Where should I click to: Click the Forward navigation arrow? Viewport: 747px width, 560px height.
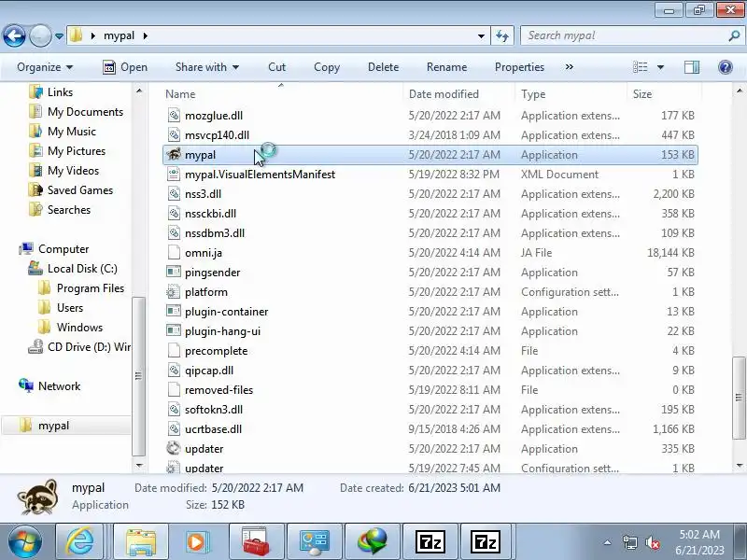[x=40, y=35]
